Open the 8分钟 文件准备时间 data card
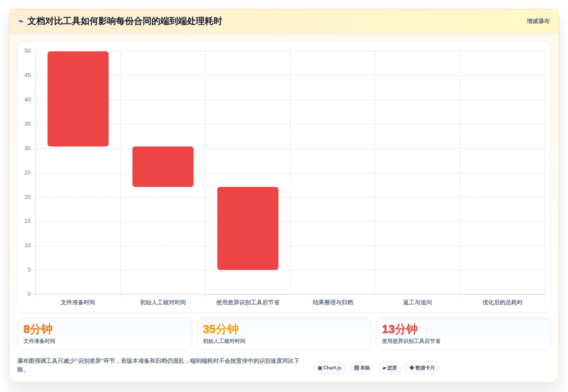Image resolution: width=568 pixels, height=392 pixels. click(105, 334)
